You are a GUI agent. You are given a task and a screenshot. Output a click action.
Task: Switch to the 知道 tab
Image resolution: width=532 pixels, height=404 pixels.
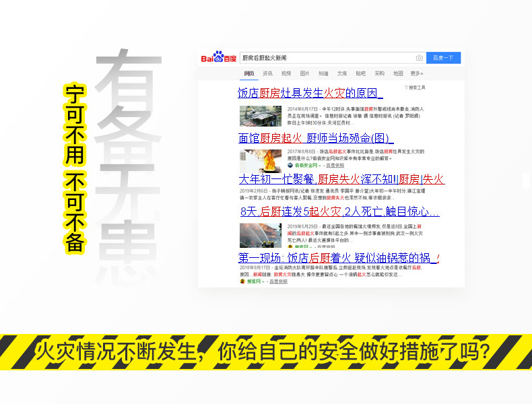click(x=323, y=73)
